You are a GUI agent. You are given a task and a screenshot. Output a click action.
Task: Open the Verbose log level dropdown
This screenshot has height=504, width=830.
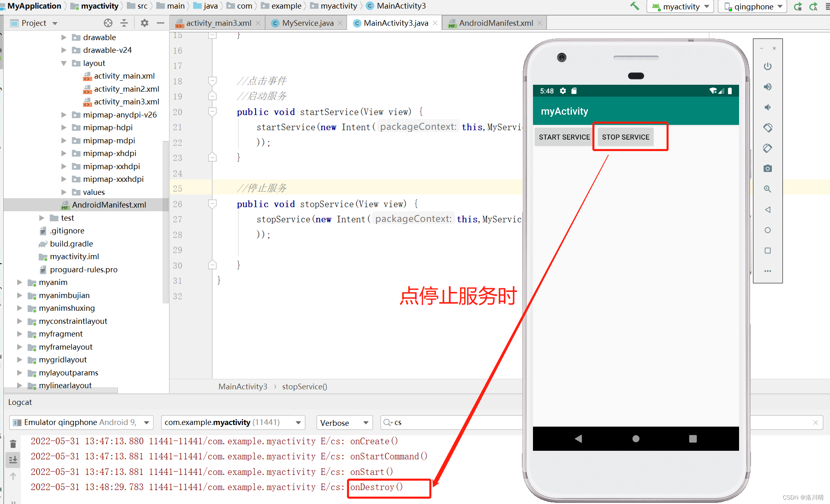click(344, 423)
